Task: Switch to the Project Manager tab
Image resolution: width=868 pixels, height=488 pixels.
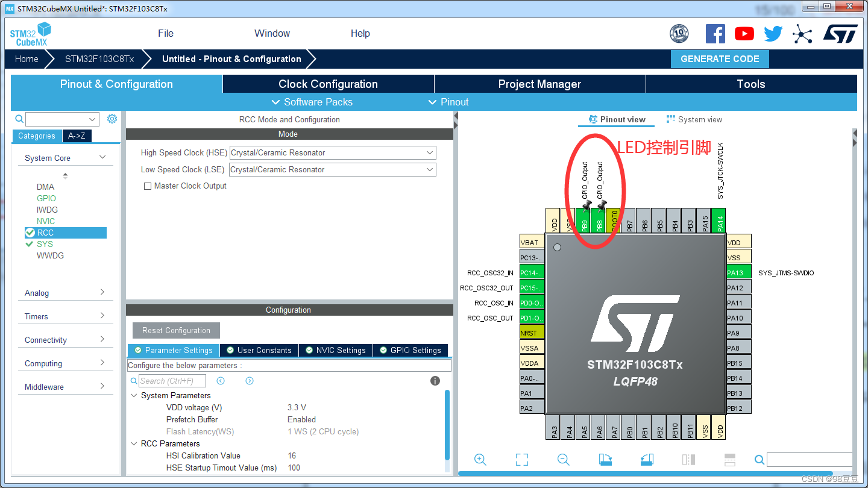Action: tap(539, 84)
